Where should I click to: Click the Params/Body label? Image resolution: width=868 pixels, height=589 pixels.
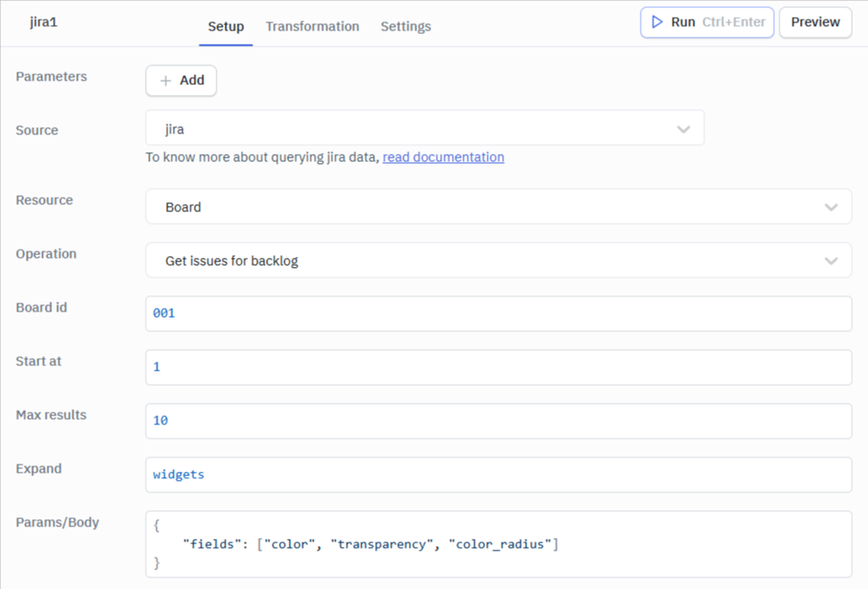[x=57, y=522]
